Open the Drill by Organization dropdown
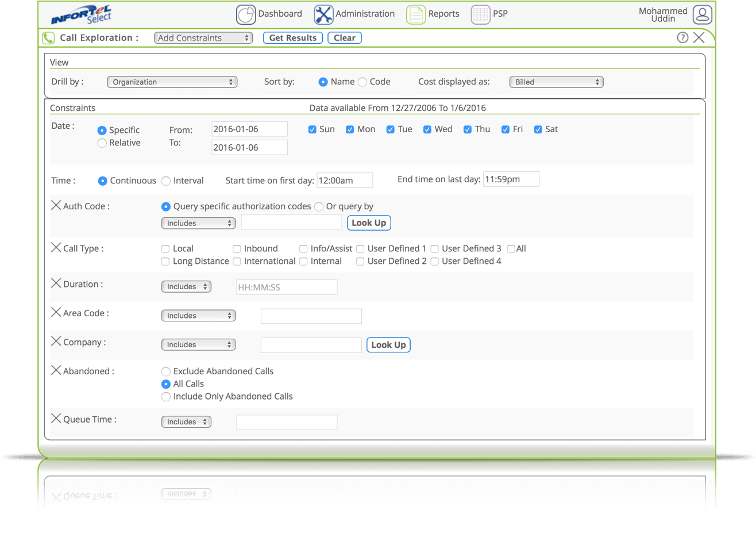The width and height of the screenshot is (756, 533). [x=172, y=82]
